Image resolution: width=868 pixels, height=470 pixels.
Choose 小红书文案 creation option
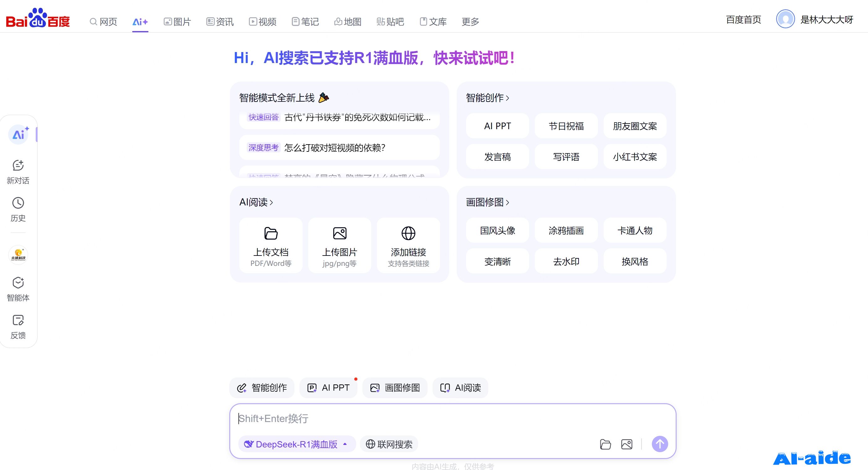[635, 157]
